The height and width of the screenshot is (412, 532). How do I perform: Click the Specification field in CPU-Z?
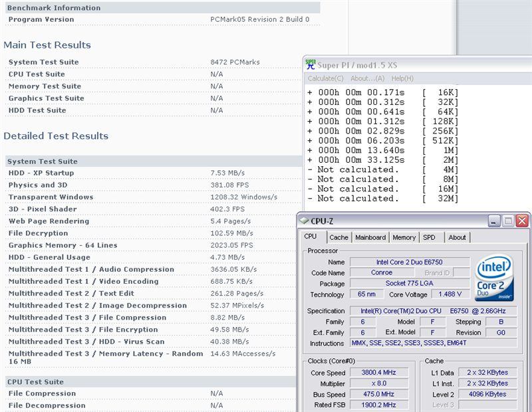click(434, 311)
